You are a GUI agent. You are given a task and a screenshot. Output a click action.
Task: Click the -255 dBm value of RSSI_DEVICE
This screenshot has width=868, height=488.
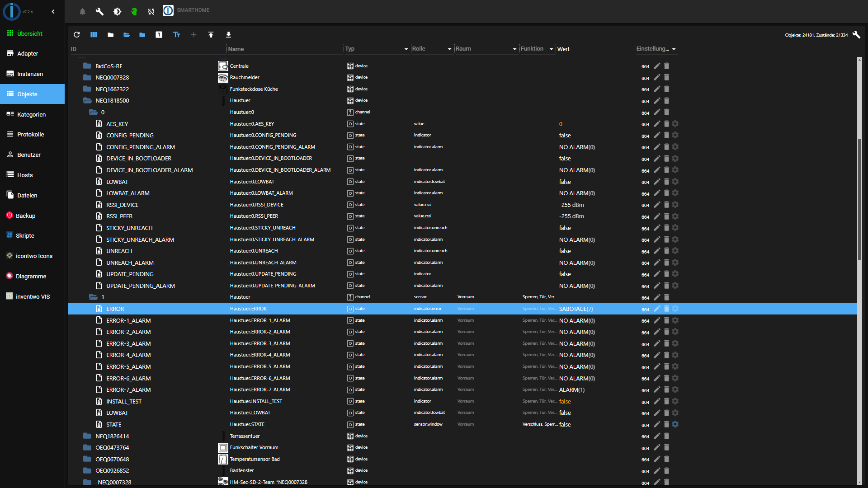pos(571,205)
